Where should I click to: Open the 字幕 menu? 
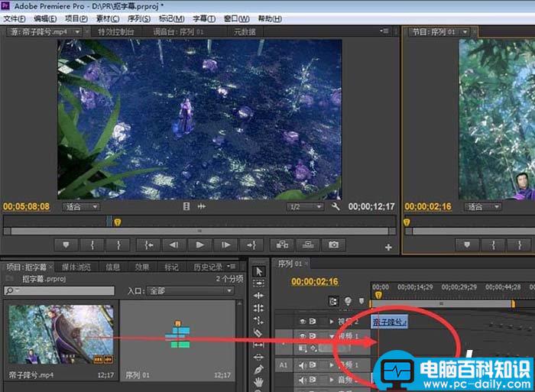[204, 19]
